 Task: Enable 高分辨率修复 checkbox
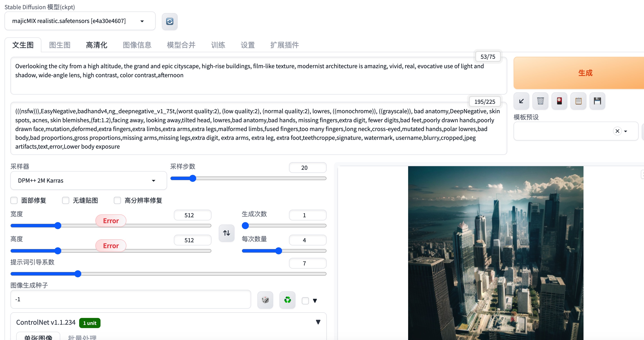(117, 201)
